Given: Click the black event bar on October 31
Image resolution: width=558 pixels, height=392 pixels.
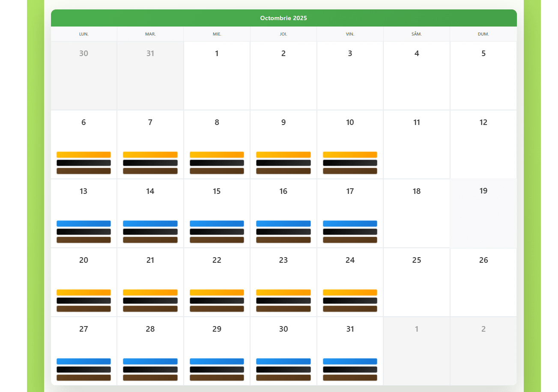Looking at the screenshot, I should [x=350, y=369].
